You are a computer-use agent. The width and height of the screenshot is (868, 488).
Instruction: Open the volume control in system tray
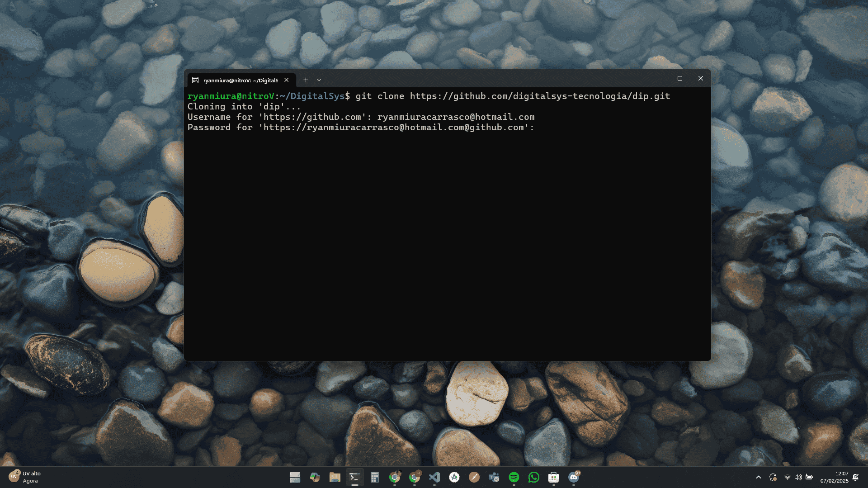click(798, 477)
